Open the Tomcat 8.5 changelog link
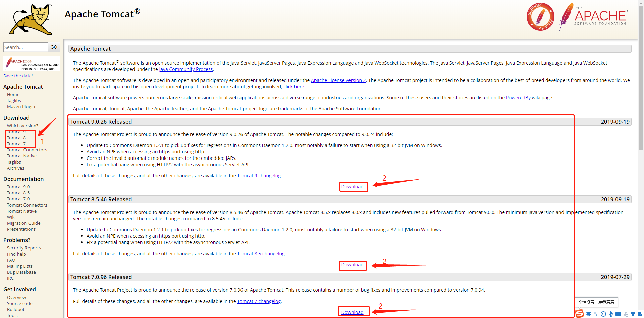644x318 pixels. coord(261,254)
